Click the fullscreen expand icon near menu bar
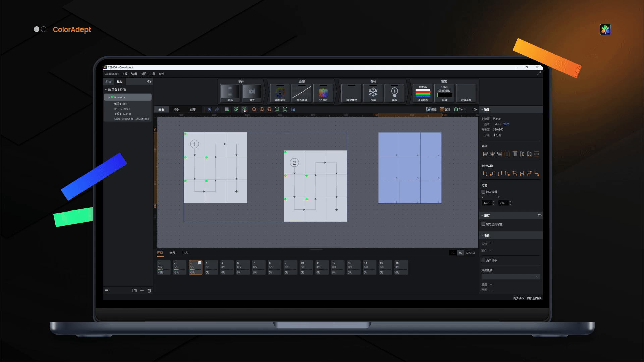This screenshot has width=644, height=362. click(539, 74)
